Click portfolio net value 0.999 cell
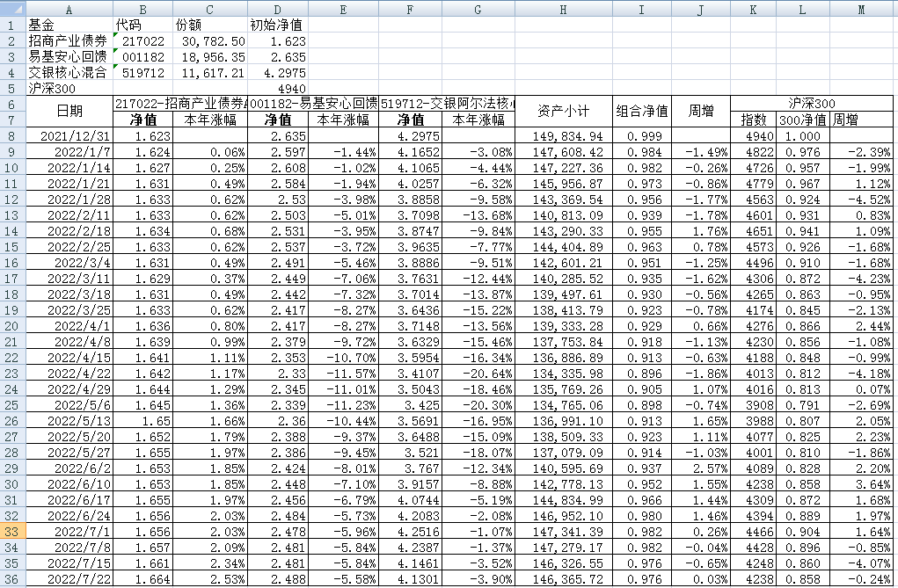This screenshot has width=898, height=588. (x=642, y=135)
